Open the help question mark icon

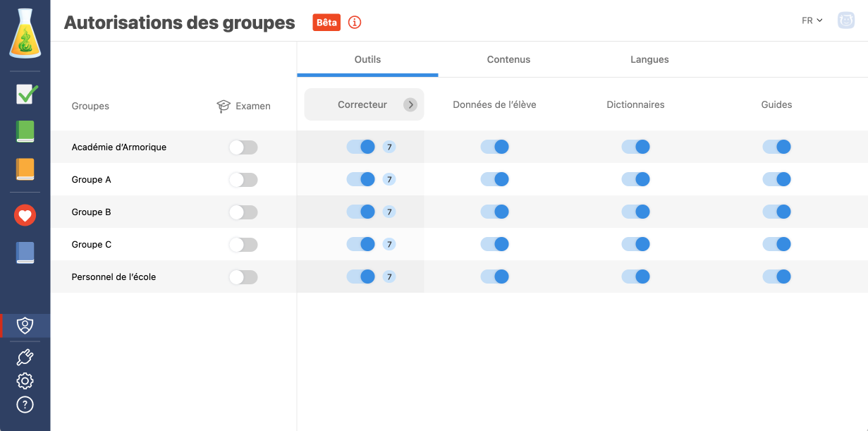click(25, 404)
